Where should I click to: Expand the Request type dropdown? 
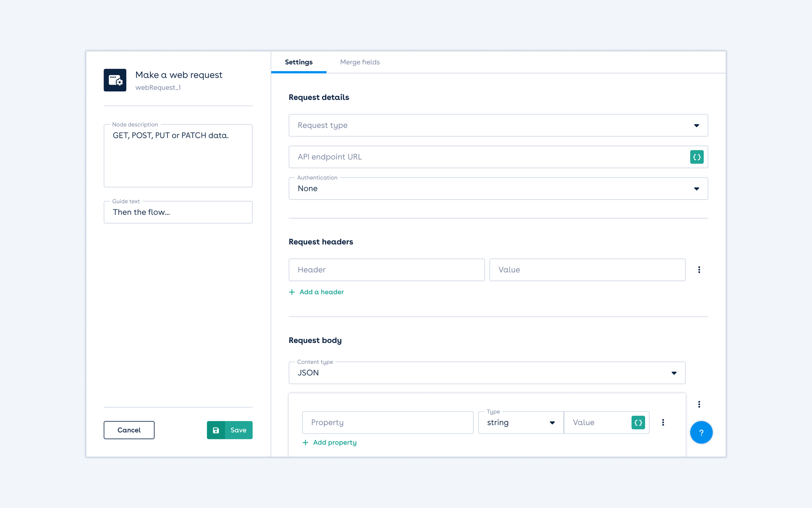point(498,125)
